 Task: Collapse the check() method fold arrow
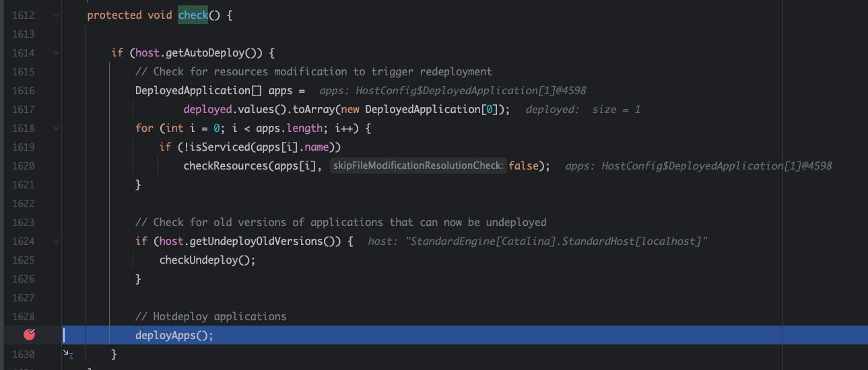coord(56,15)
